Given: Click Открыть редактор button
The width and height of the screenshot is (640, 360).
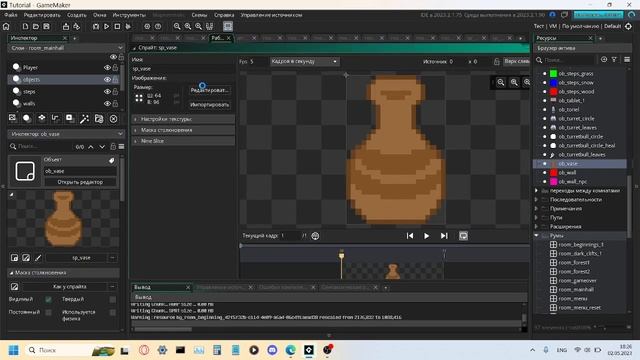Looking at the screenshot, I should click(x=80, y=182).
